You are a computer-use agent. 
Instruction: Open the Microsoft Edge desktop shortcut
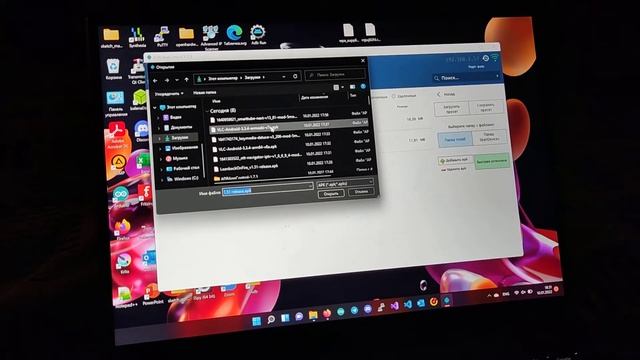pos(235,35)
